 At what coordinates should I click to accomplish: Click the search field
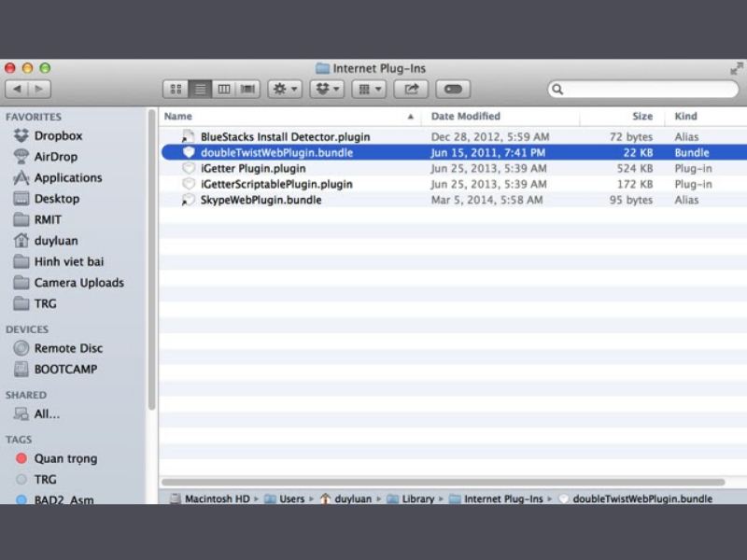[x=642, y=89]
